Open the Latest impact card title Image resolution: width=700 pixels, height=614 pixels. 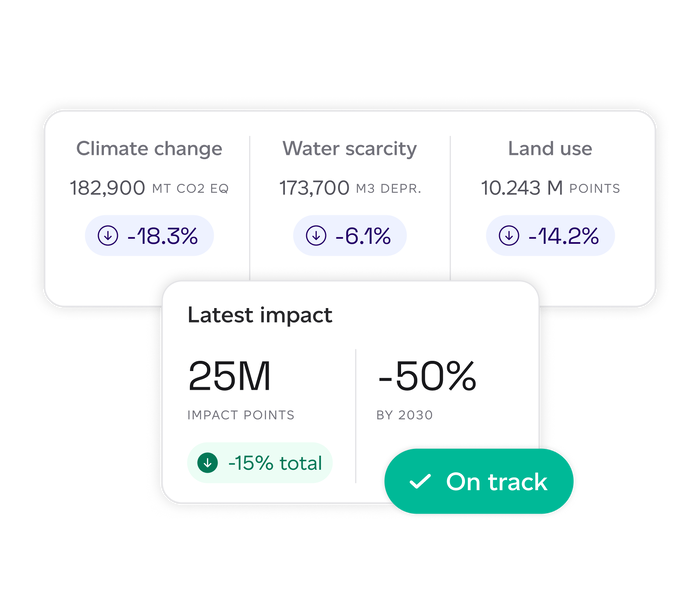(x=260, y=315)
